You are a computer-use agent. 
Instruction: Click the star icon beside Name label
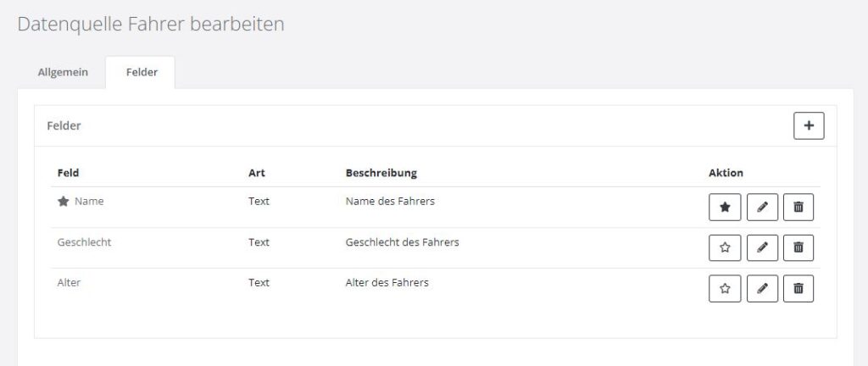coord(63,202)
